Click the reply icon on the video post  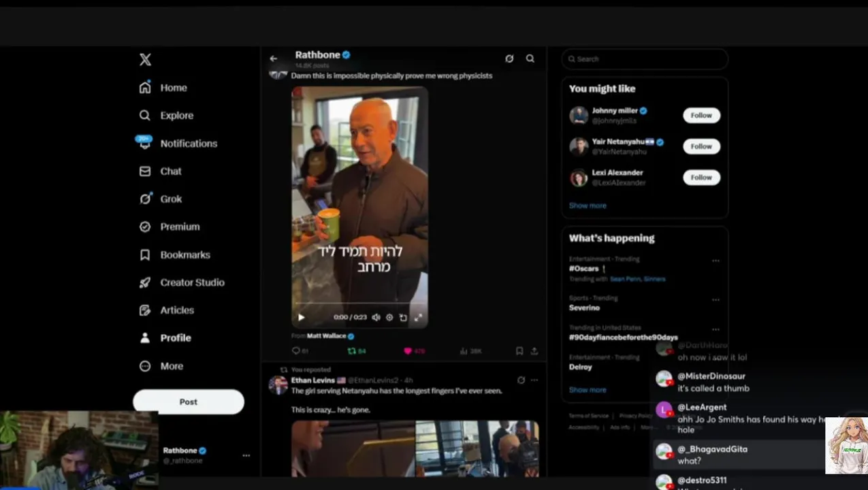pos(295,351)
